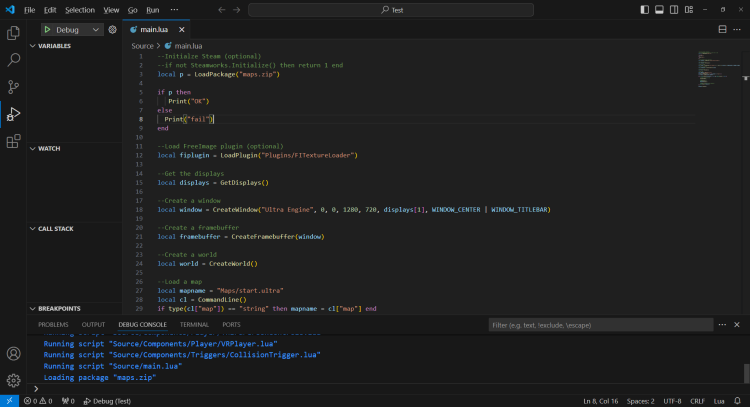Expand the CALL STACK section

click(55, 229)
